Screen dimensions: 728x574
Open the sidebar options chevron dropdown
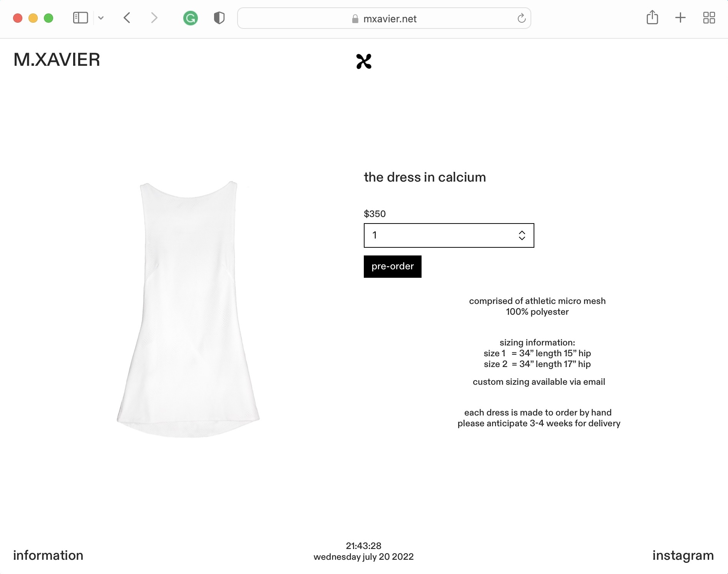pyautogui.click(x=101, y=18)
